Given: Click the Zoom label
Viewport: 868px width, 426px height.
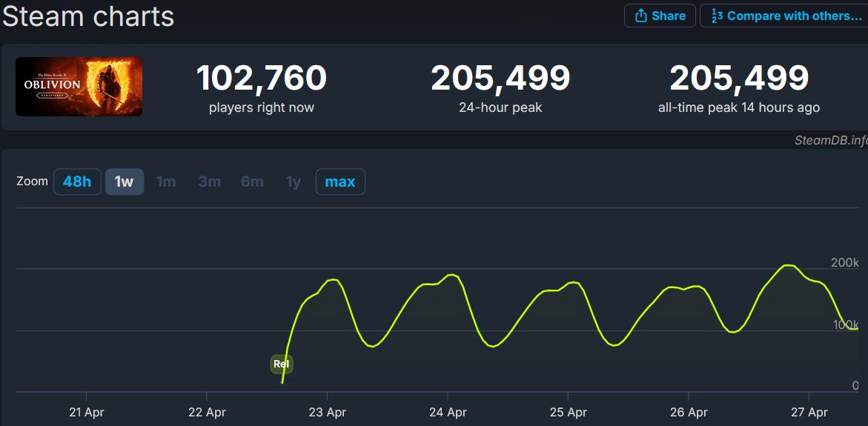Looking at the screenshot, I should pyautogui.click(x=32, y=182).
